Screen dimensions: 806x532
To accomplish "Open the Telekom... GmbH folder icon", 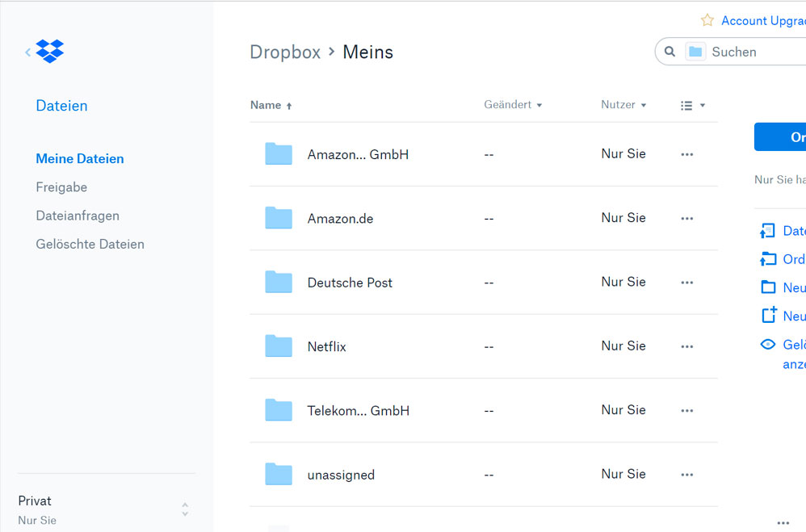I will [x=279, y=409].
